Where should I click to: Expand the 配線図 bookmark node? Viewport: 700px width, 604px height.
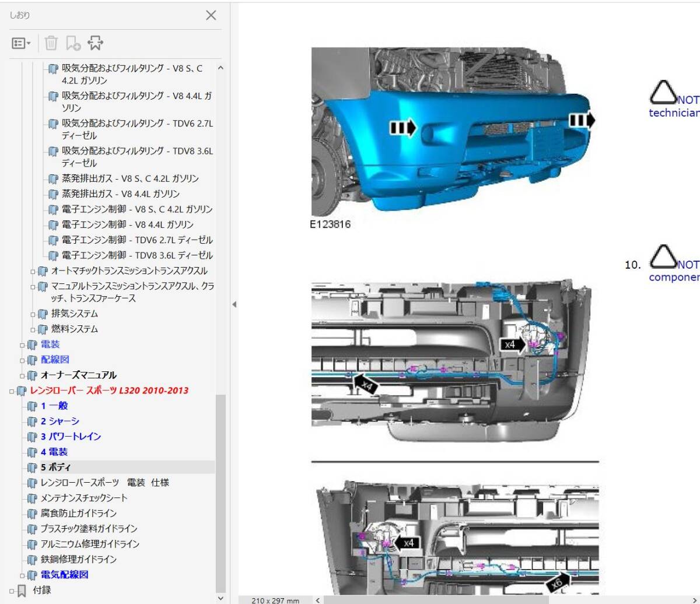23,360
